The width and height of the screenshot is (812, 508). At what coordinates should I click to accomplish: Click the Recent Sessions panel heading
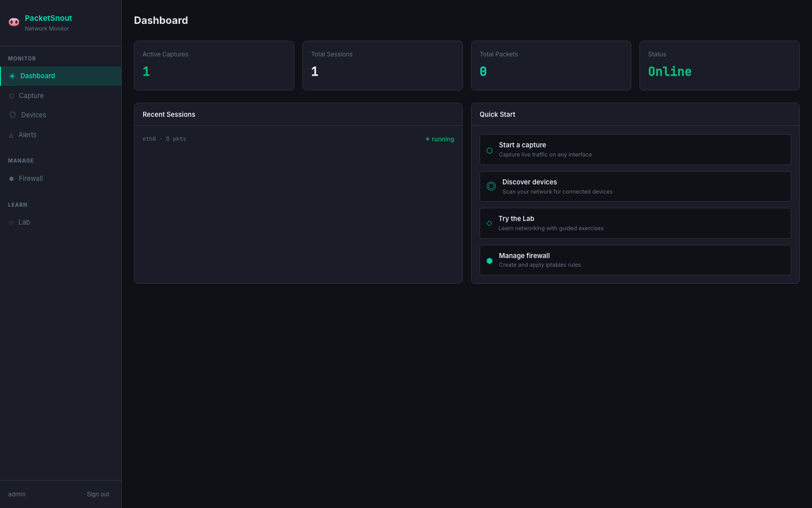[x=168, y=115]
